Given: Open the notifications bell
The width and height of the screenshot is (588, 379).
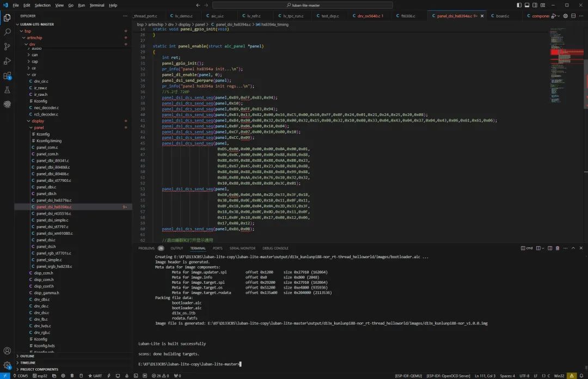Looking at the screenshot, I should (581, 376).
